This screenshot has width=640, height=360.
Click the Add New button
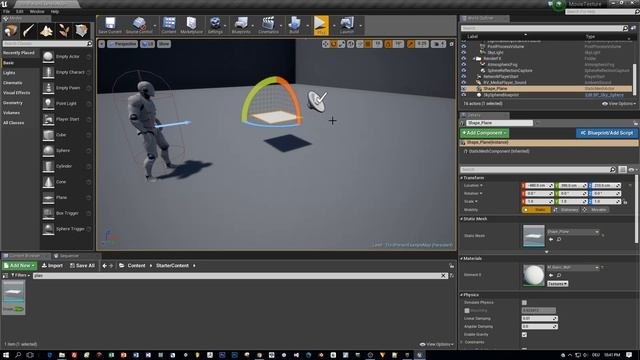click(x=19, y=266)
